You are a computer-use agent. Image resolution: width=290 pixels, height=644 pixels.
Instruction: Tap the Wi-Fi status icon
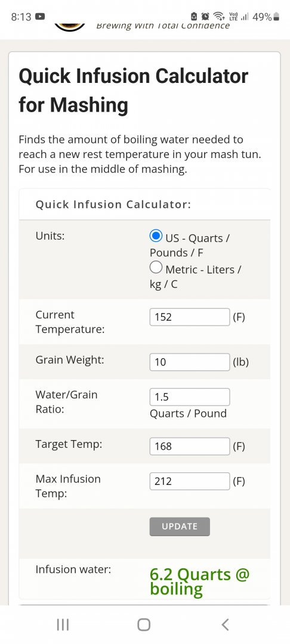(x=218, y=17)
